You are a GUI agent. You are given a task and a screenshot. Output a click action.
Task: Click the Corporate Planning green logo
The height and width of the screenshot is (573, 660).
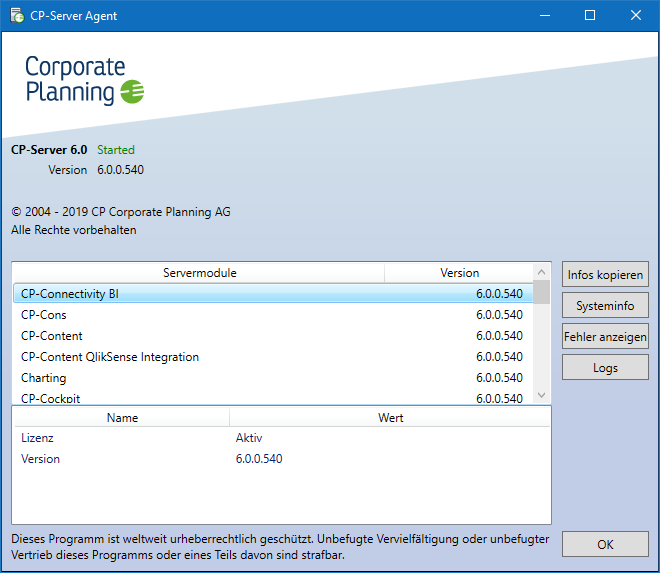tap(132, 91)
